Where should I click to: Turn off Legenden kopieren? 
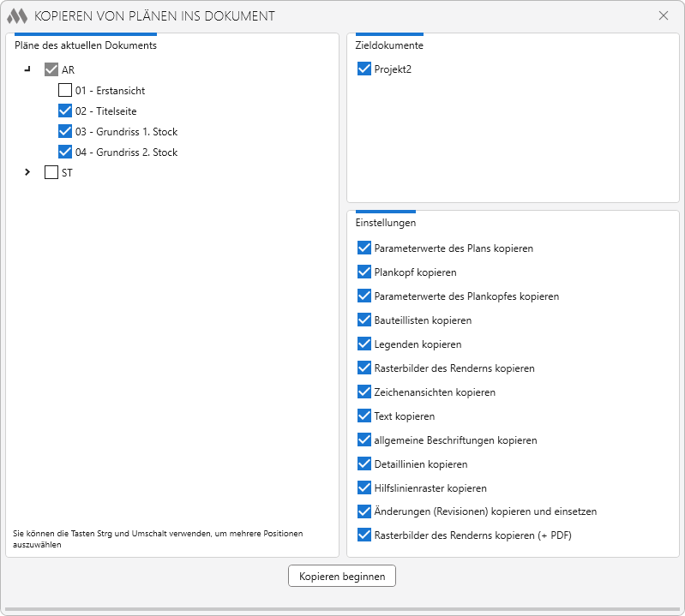[x=364, y=344]
